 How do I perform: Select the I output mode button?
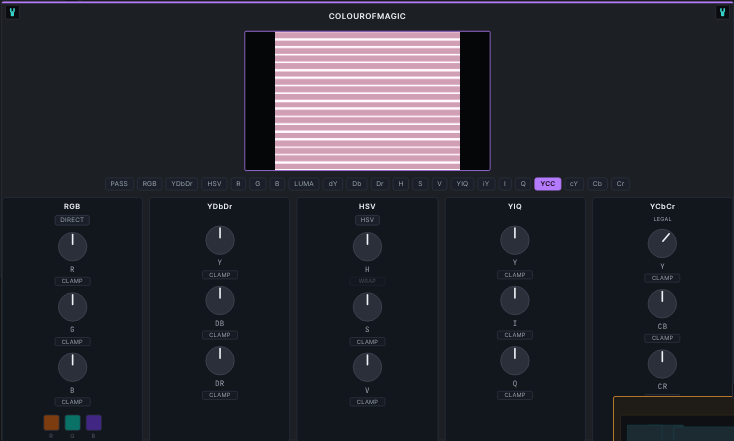point(505,184)
